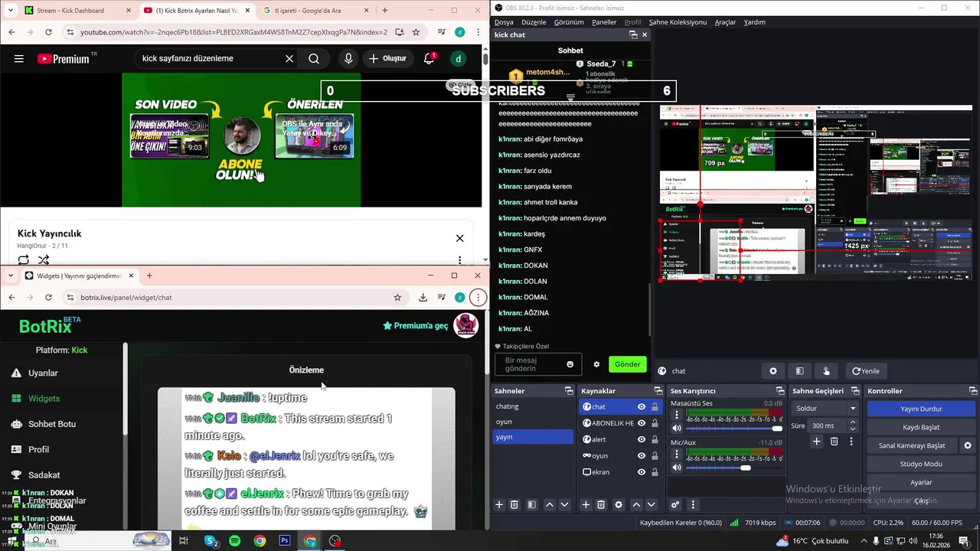Open advanced audio properties gears icon
The height and width of the screenshot is (551, 980).
[x=675, y=505]
